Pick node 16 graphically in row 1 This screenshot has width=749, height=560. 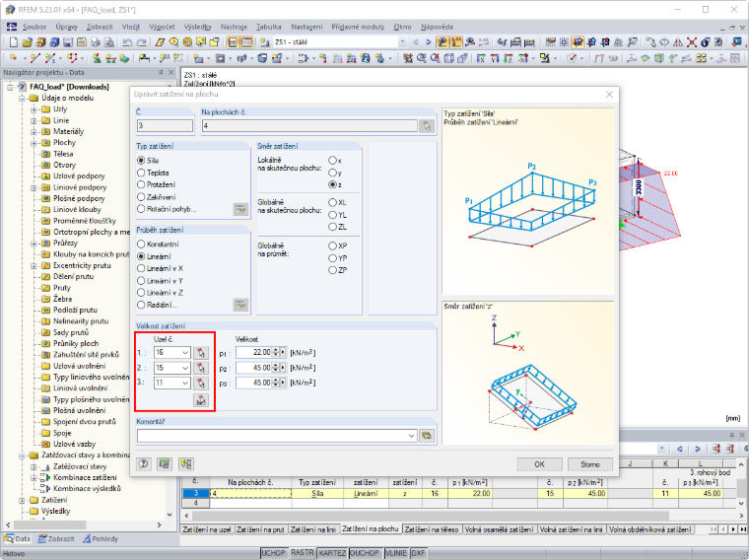[201, 353]
